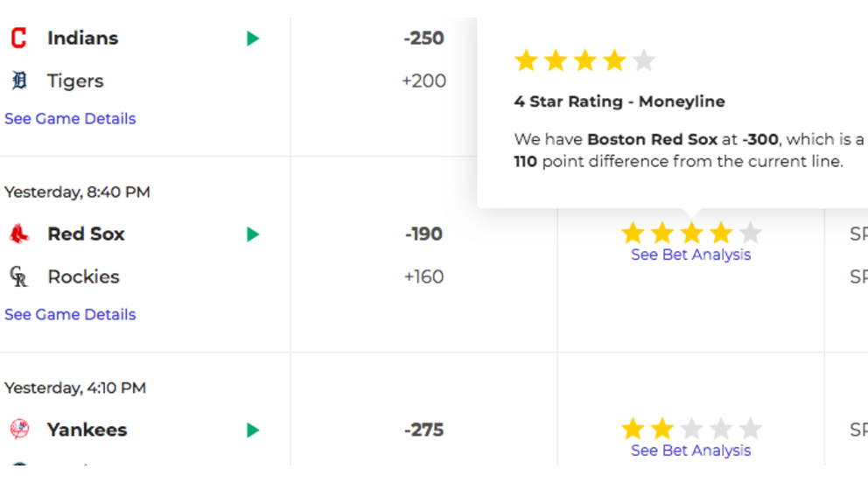Click the Tigers team logo
The height and width of the screenshot is (490, 868).
19,80
